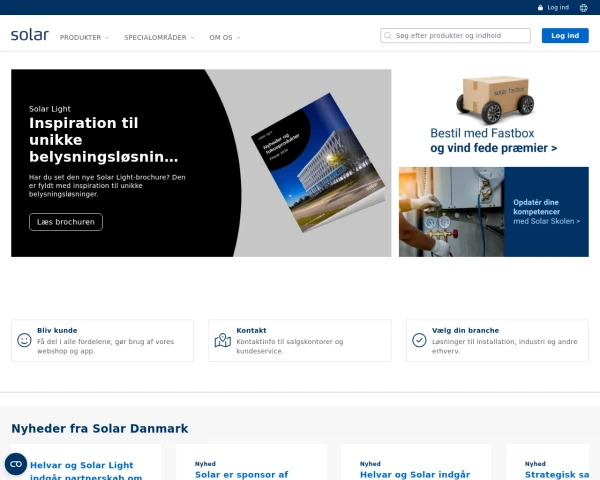Click the Fastbox cardboard box image
This screenshot has height=480, width=600.
[x=495, y=99]
